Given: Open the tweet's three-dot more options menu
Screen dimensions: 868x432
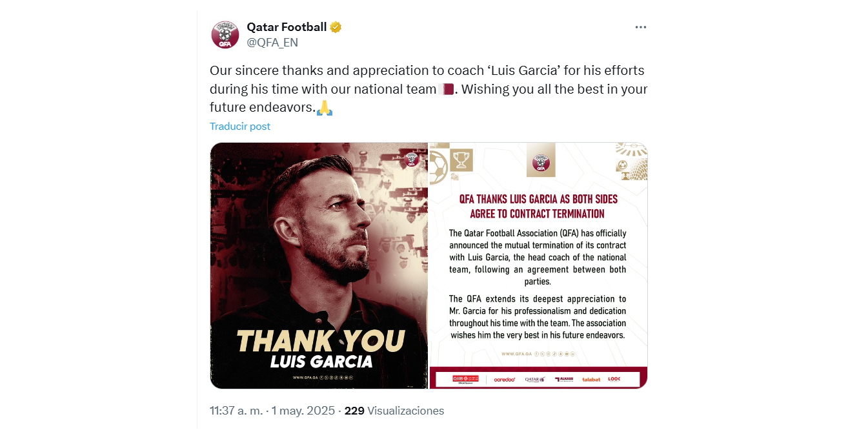Looking at the screenshot, I should (x=640, y=27).
